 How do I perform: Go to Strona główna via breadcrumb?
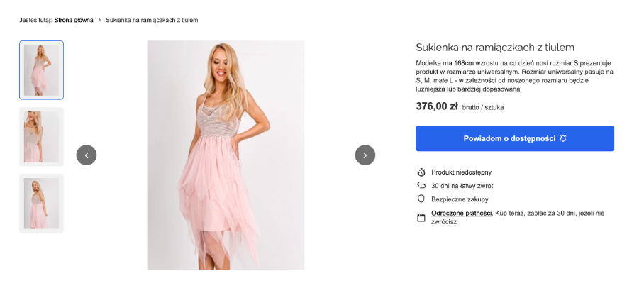(x=74, y=20)
